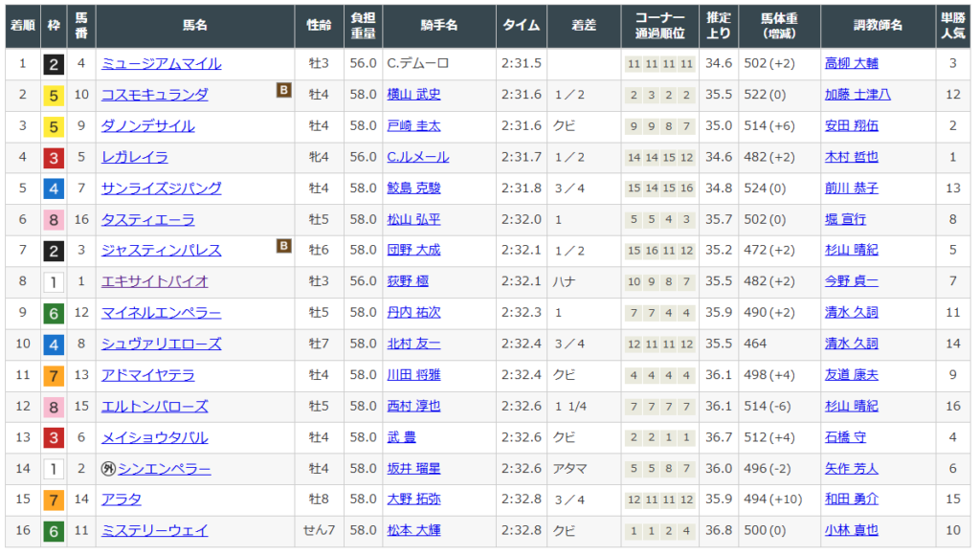Open the エキサイトバイオ visited horse link
Viewport: 980px width, 555px height.
tap(154, 281)
